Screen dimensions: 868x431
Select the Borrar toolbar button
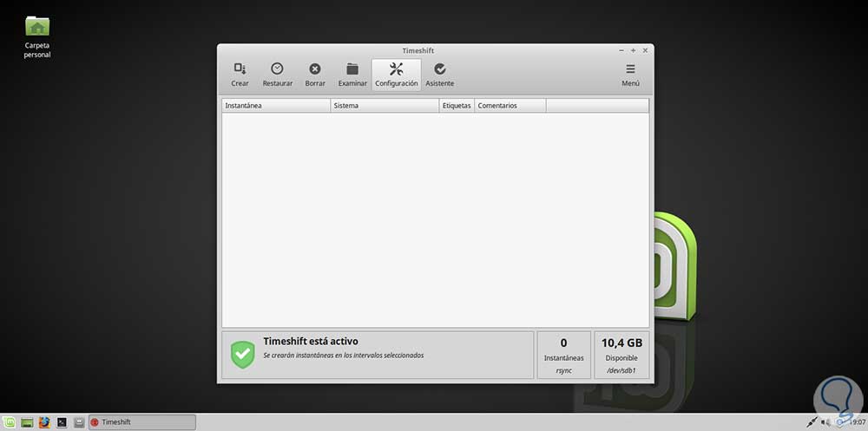point(315,75)
